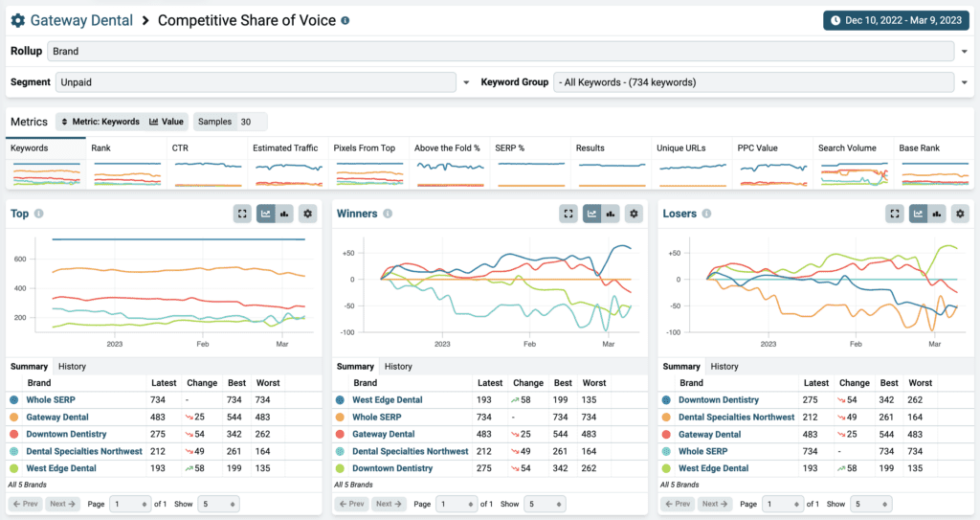The height and width of the screenshot is (520, 980).
Task: Open Dental Specialties Northwest link in Top table
Action: 84,451
